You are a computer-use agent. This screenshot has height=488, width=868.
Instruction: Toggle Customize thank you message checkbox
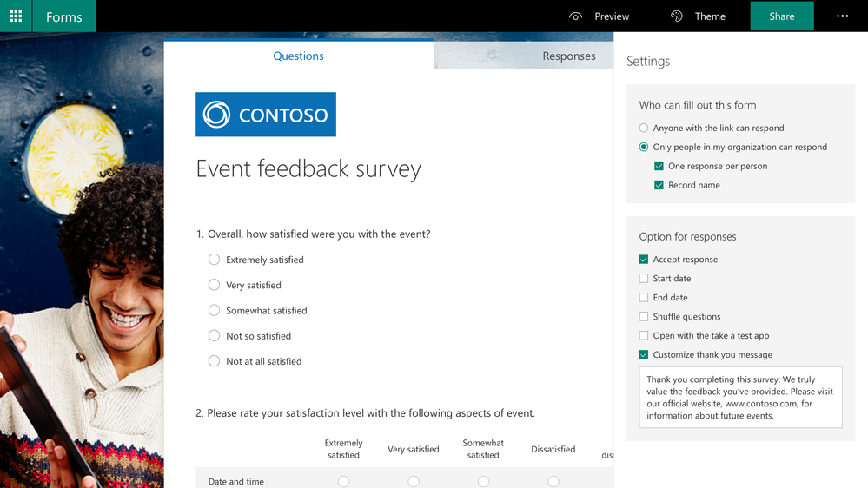click(643, 354)
